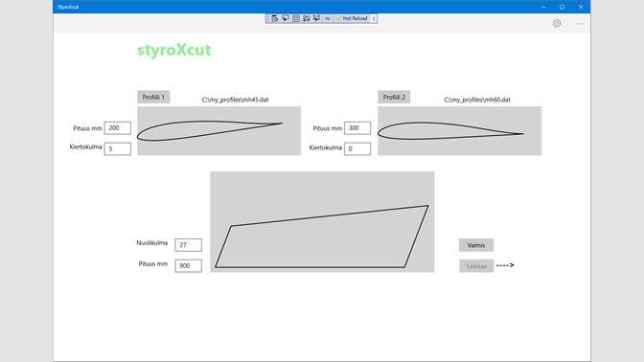Maximize the StyroXcut window
The image size is (644, 362).
point(562,7)
